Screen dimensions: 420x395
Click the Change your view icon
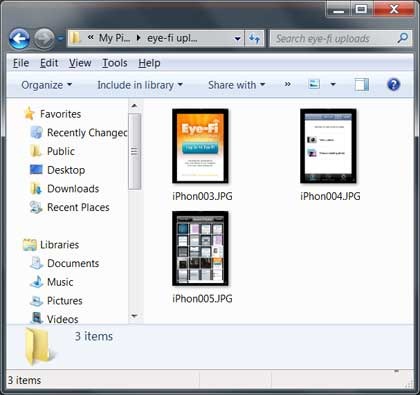pyautogui.click(x=314, y=84)
